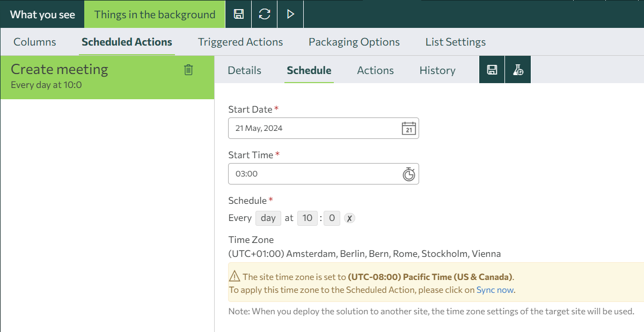Select the Schedule tab

pos(309,70)
